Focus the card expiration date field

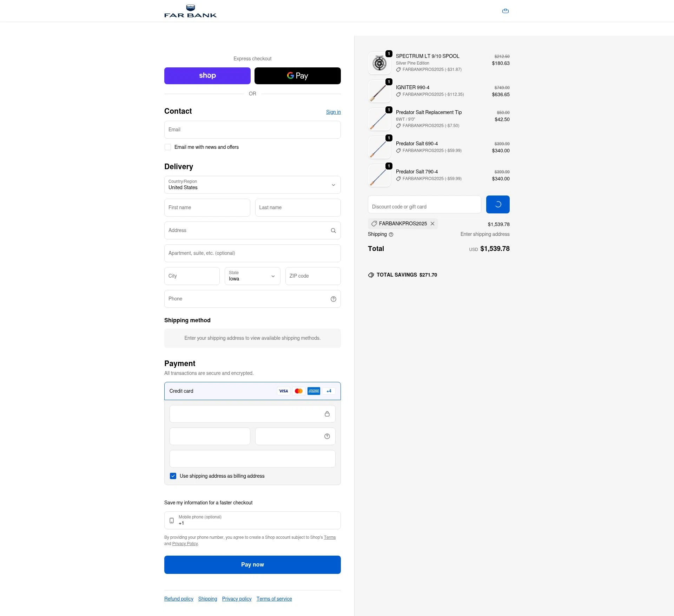click(x=210, y=436)
